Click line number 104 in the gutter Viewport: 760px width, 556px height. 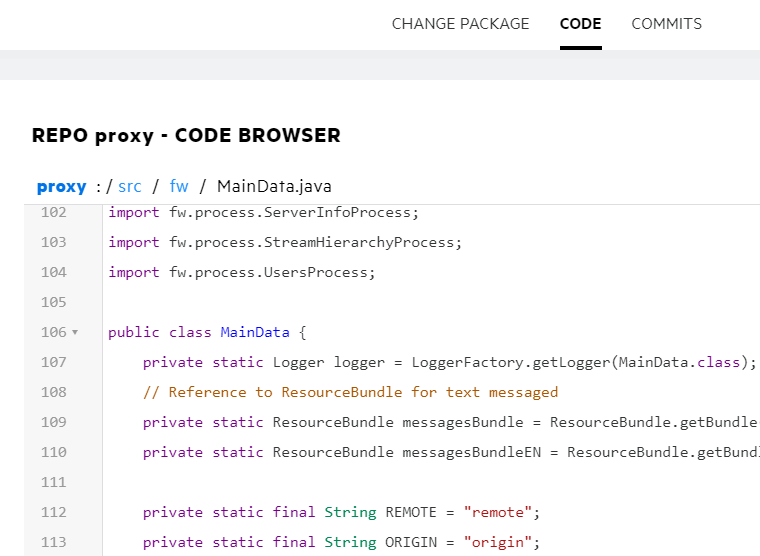[x=53, y=272]
